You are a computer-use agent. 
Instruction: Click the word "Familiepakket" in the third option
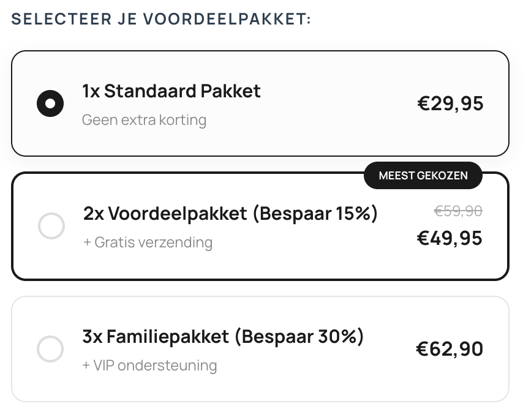click(x=167, y=337)
